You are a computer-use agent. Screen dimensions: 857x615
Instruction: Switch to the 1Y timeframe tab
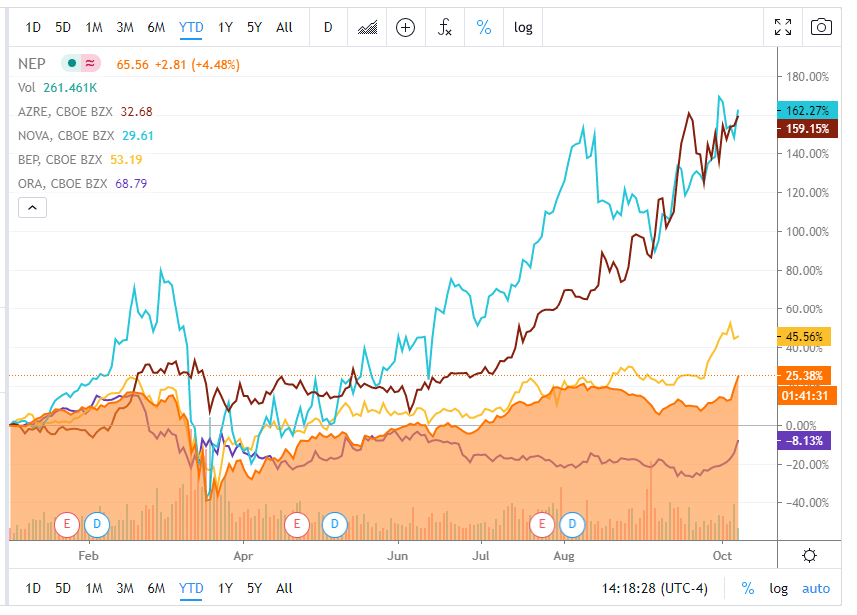pos(225,27)
